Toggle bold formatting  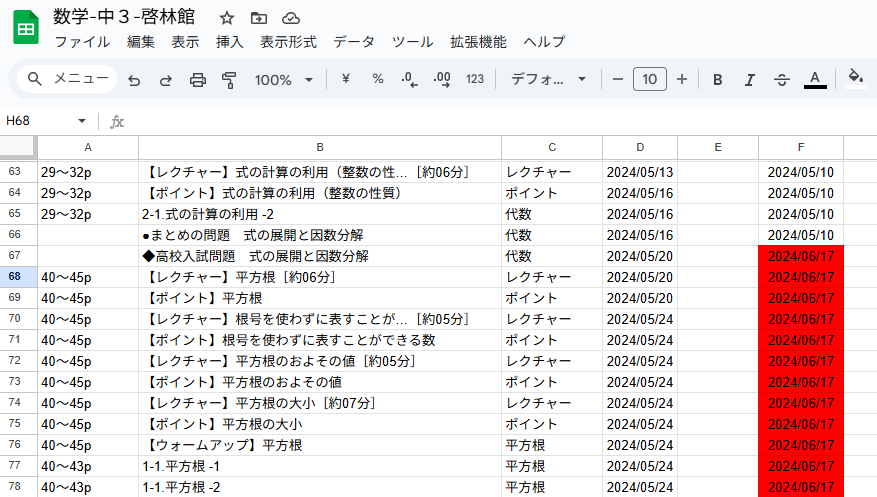[x=717, y=80]
